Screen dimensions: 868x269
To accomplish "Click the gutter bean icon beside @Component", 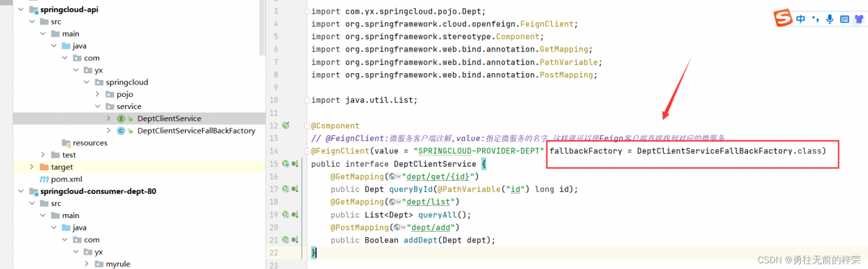I will [x=286, y=125].
